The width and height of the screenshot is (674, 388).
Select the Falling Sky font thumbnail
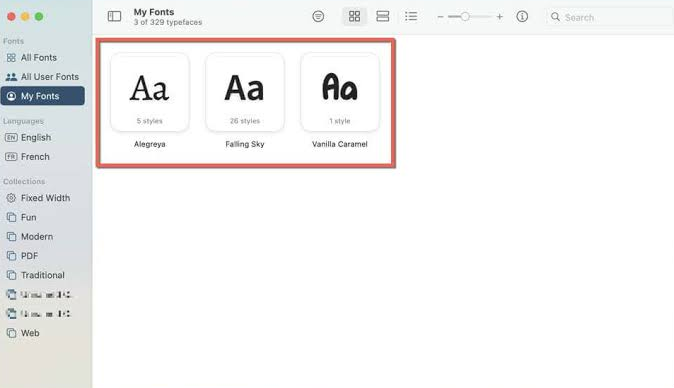[245, 92]
